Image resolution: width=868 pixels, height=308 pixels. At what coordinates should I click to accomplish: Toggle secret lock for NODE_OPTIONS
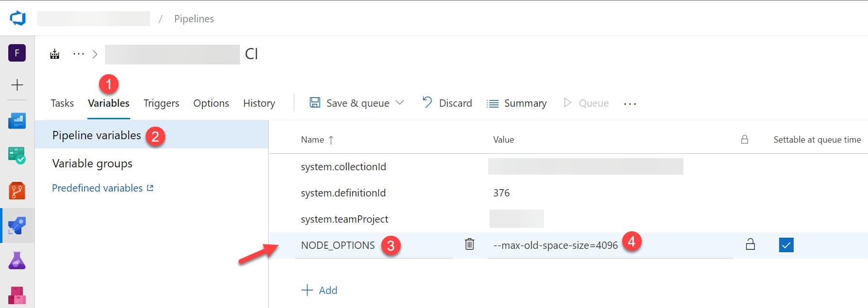pos(750,244)
